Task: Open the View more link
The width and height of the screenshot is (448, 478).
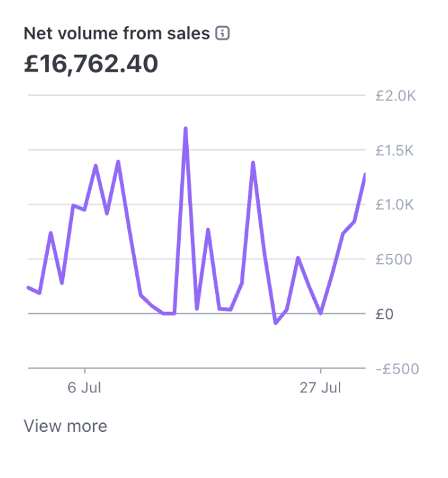Action: [x=65, y=426]
